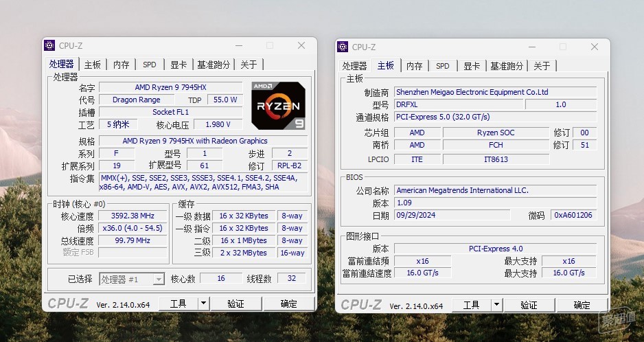Switch to 处理器 tab in right CPU-Z window
Image resolution: width=644 pixels, height=342 pixels.
pyautogui.click(x=354, y=66)
